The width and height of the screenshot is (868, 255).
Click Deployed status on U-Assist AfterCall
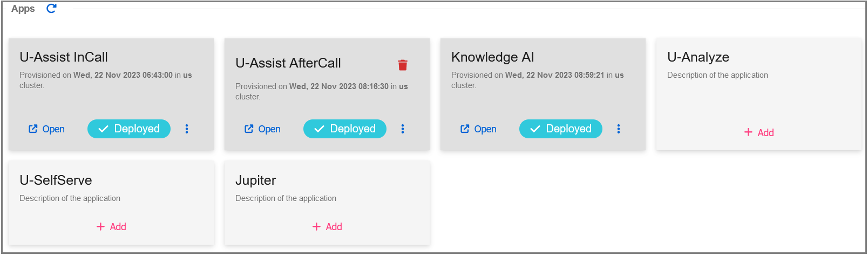click(x=345, y=129)
